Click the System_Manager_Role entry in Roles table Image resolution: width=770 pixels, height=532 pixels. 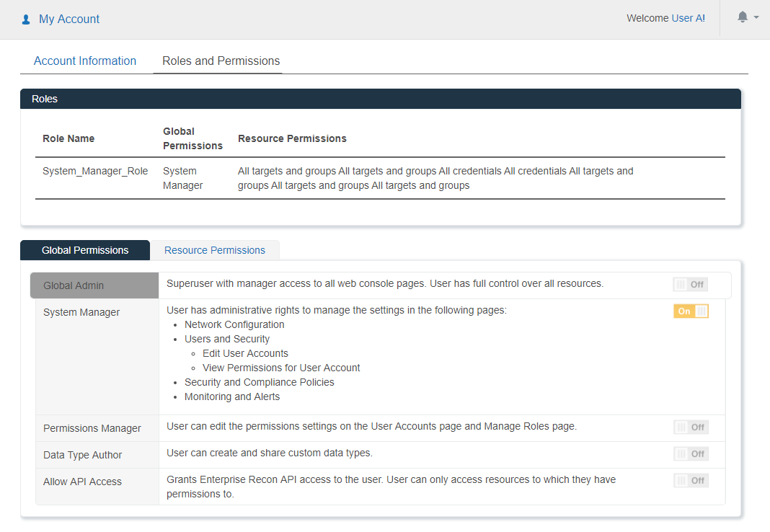[95, 171]
